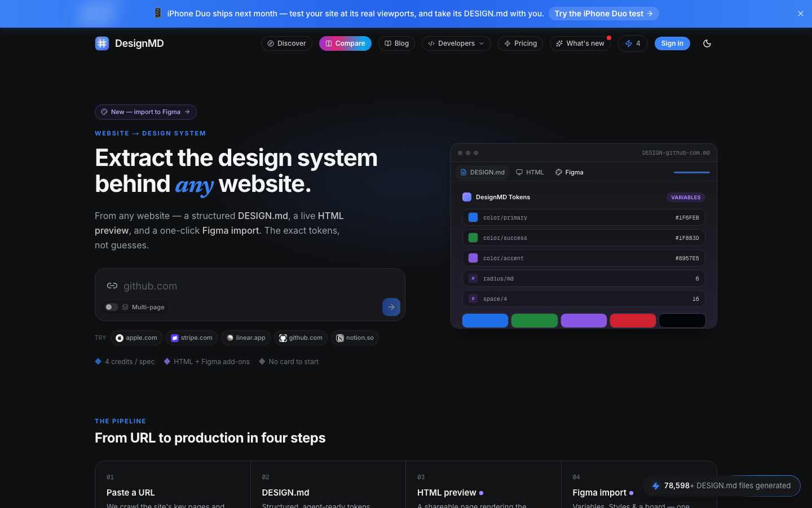The width and height of the screenshot is (812, 508).
Task: Go to the Blog
Action: tap(396, 43)
